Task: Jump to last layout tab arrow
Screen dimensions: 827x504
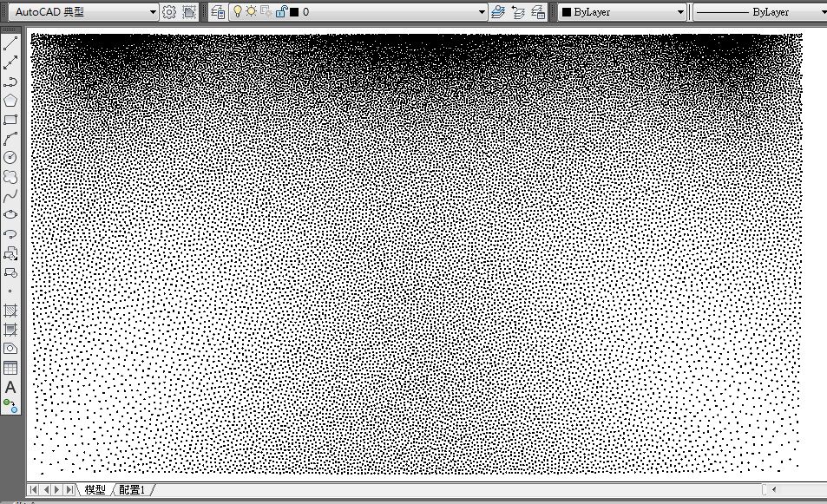Action: pos(69,490)
